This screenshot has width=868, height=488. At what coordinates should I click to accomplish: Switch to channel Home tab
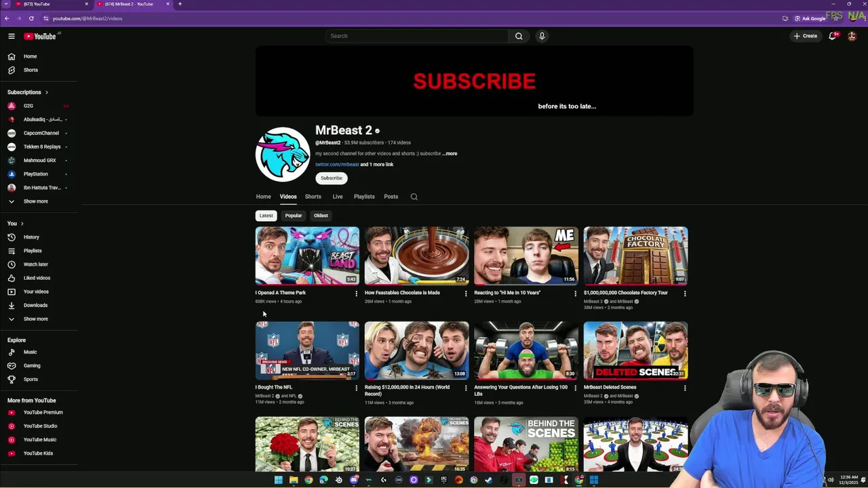coord(263,197)
